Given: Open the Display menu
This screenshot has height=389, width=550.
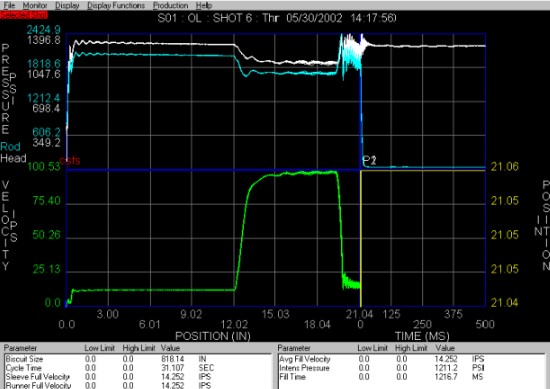Looking at the screenshot, I should [x=67, y=5].
